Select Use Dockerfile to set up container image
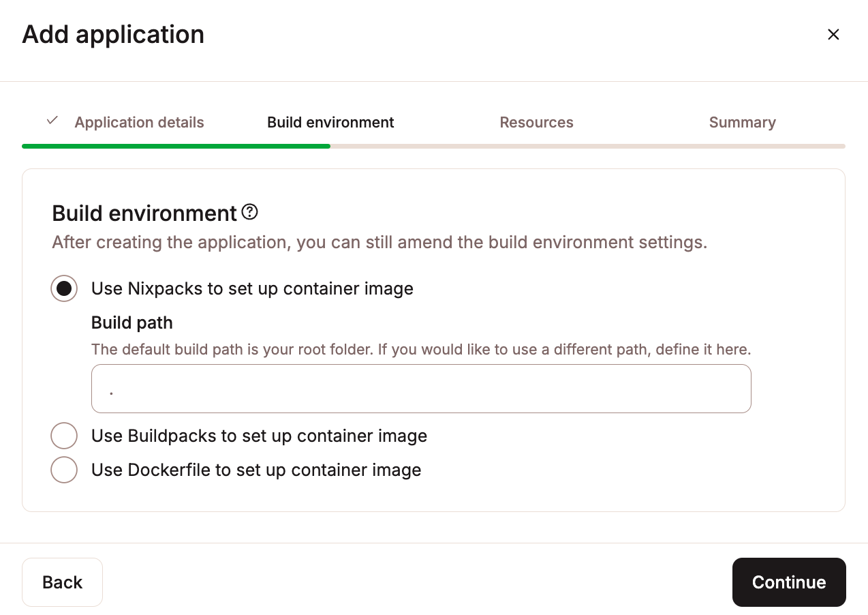This screenshot has height=615, width=868. (63, 469)
